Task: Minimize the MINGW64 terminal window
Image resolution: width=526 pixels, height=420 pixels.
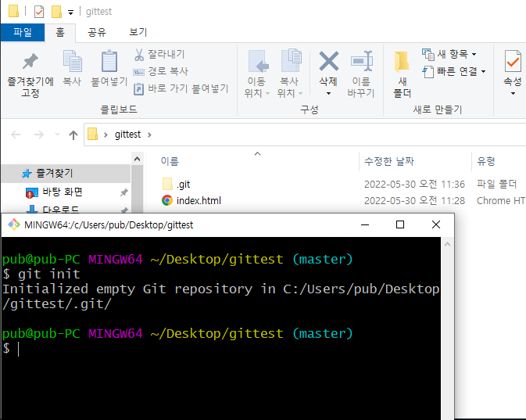Action: (x=365, y=224)
